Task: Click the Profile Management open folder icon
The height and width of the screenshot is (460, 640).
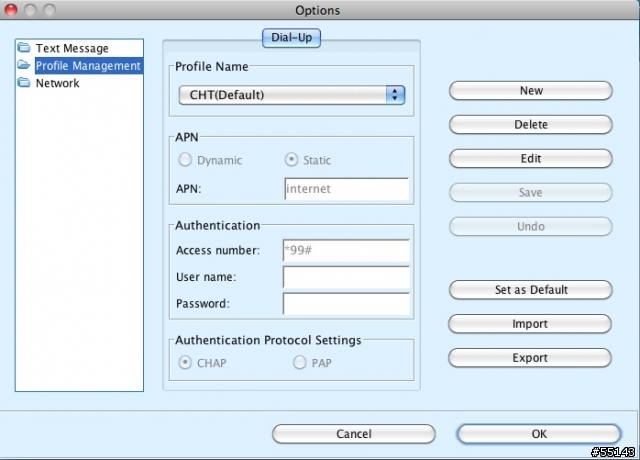Action: click(24, 65)
